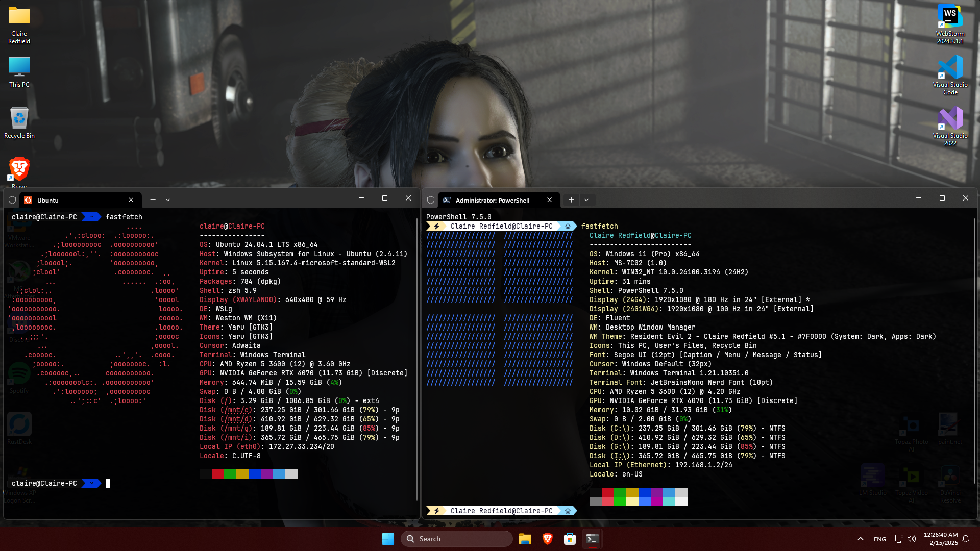Viewport: 980px width, 551px height.
Task: Click the Ubuntu window scrollbar
Action: tap(417, 360)
